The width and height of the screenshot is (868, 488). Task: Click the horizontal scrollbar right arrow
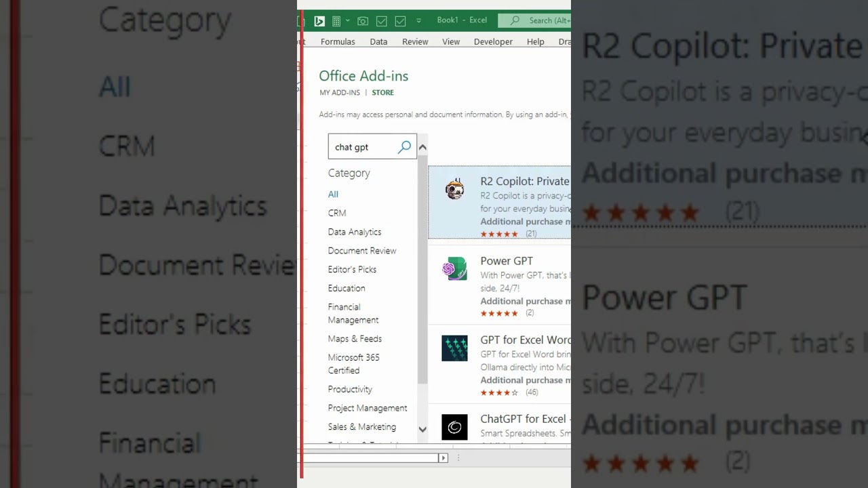coord(443,458)
